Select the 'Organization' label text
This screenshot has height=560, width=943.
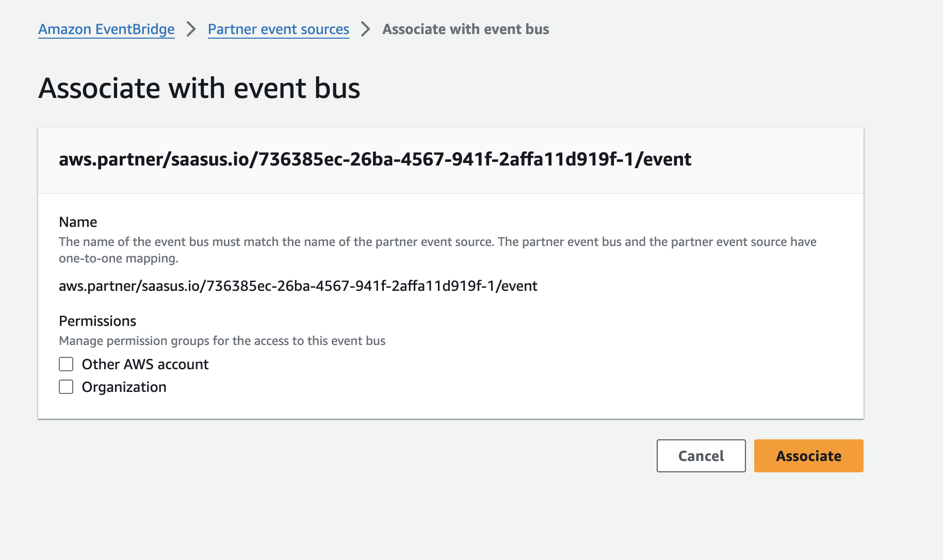coord(124,387)
